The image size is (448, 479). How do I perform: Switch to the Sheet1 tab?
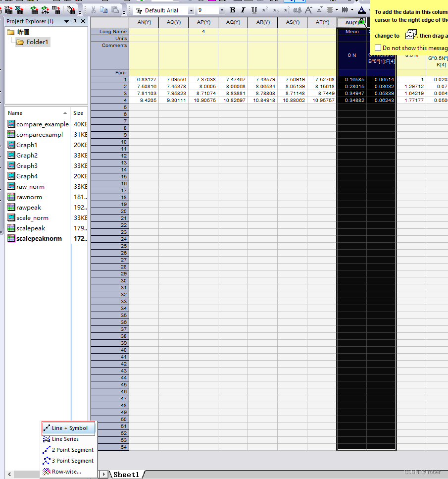tap(126, 475)
